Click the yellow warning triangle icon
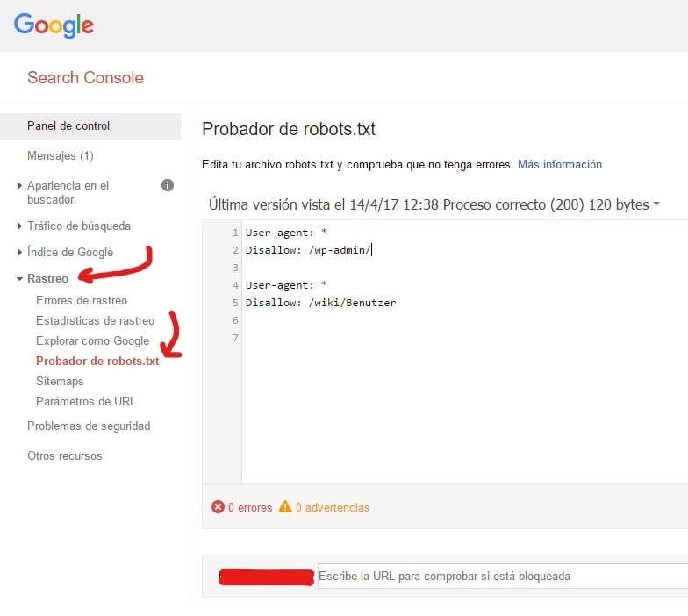Image resolution: width=688 pixels, height=616 pixels. 285,507
